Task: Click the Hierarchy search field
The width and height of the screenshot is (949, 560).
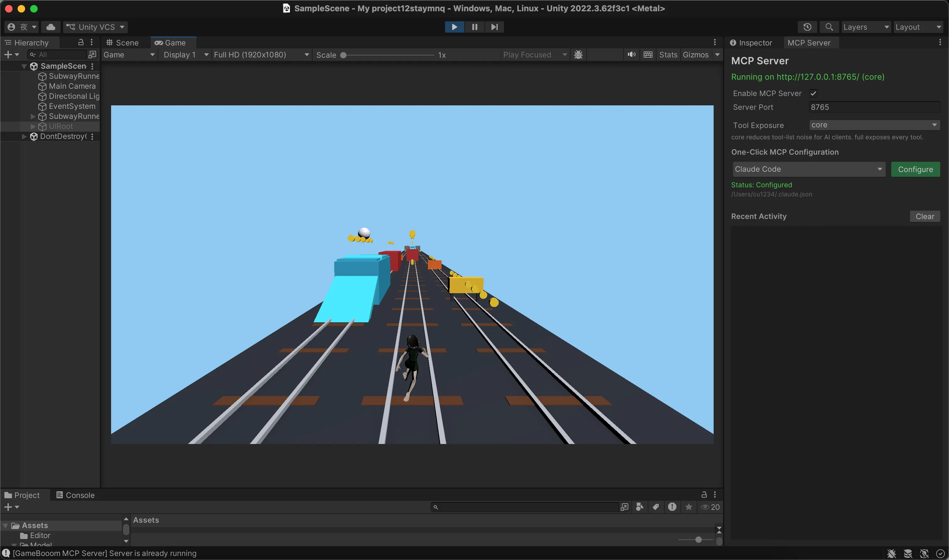Action: [57, 55]
